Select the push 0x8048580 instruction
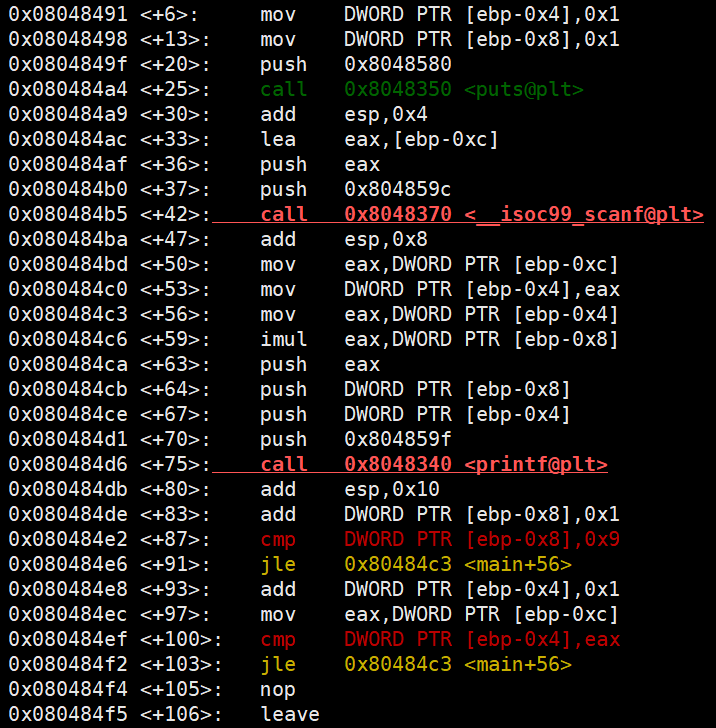 356,64
